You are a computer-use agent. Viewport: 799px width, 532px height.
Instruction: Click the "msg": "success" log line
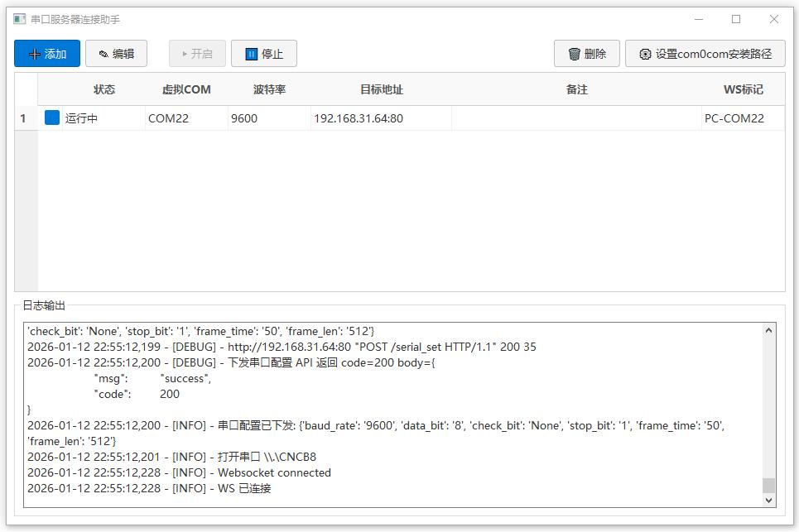coord(152,378)
